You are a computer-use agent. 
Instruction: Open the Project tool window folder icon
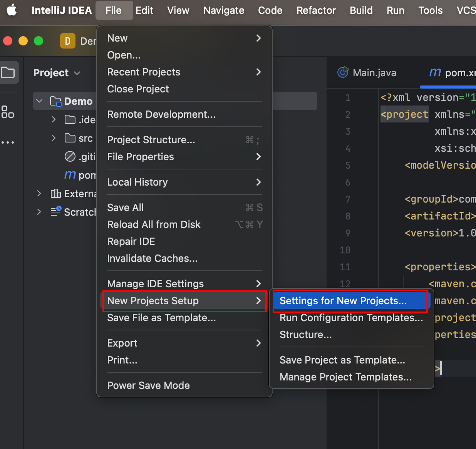click(8, 72)
